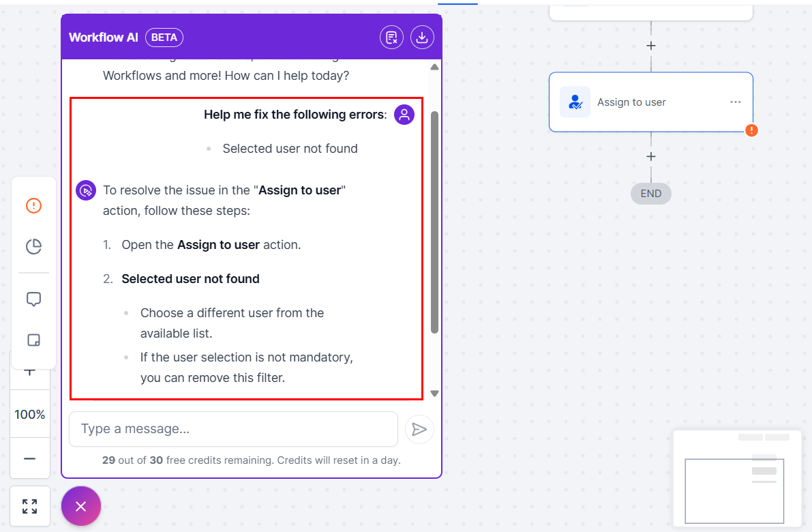Add a step before the END node
This screenshot has width=812, height=532.
click(651, 157)
